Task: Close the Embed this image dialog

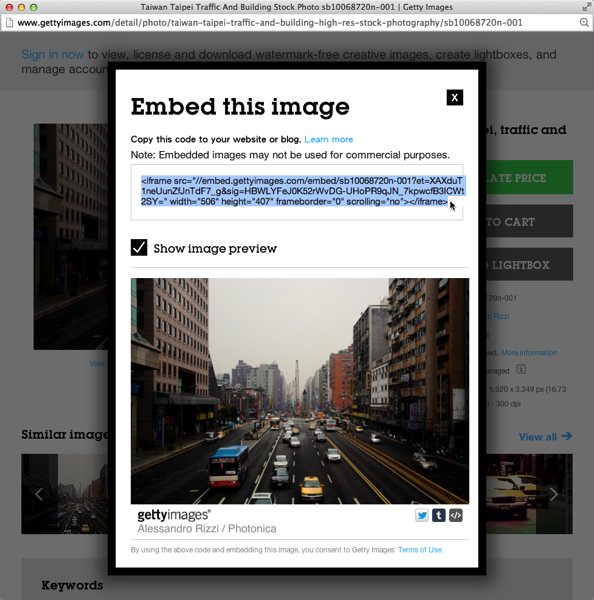Action: pyautogui.click(x=455, y=98)
